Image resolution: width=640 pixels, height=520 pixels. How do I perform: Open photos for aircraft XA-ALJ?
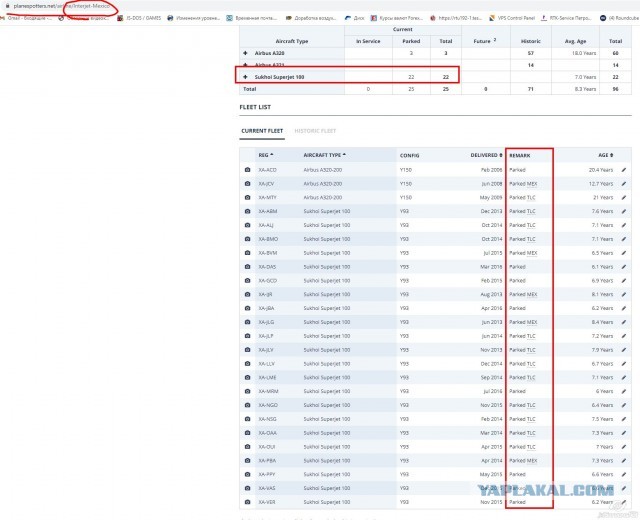[x=247, y=225]
